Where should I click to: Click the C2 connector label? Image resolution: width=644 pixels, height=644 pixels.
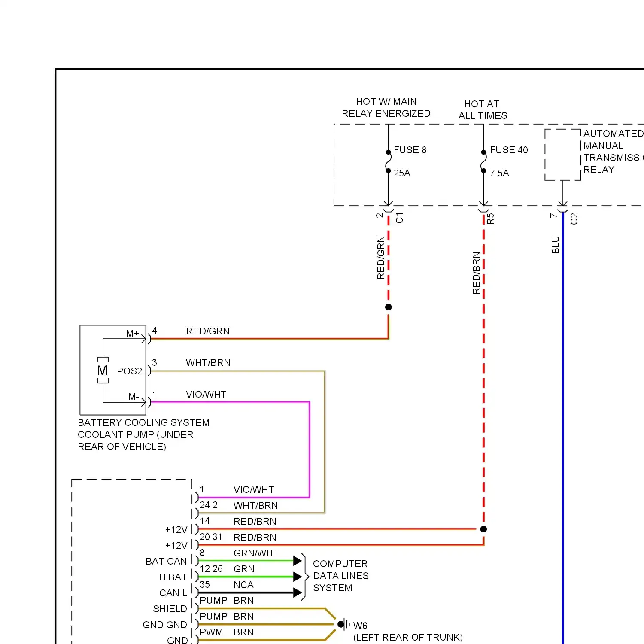point(574,219)
